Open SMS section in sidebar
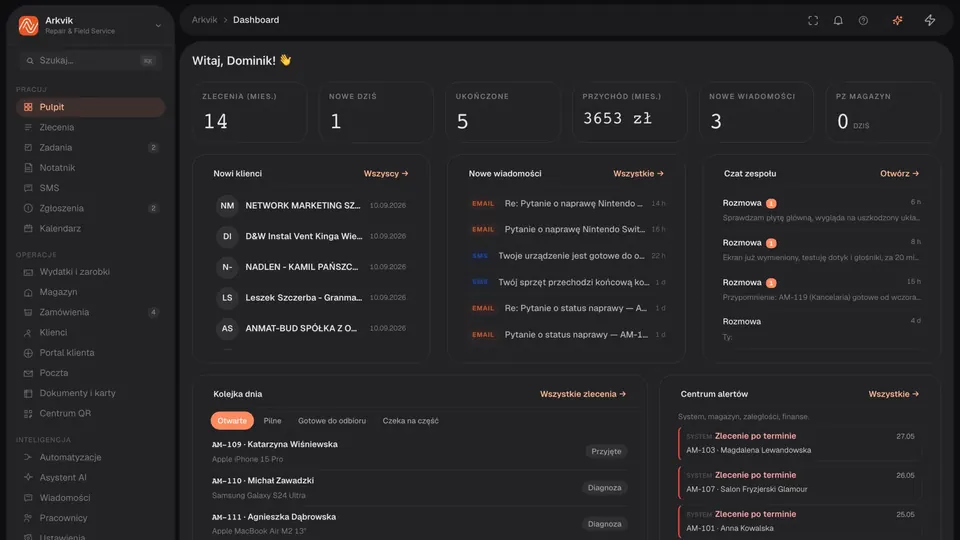Image resolution: width=960 pixels, height=540 pixels. point(90,188)
